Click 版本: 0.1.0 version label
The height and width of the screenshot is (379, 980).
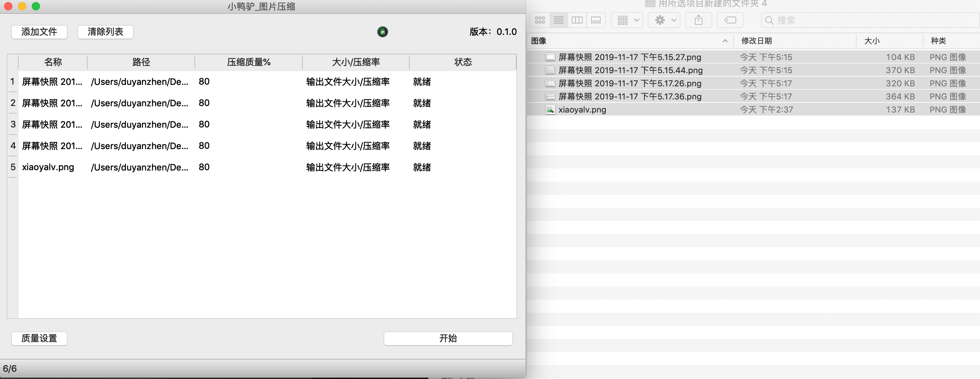tap(493, 32)
